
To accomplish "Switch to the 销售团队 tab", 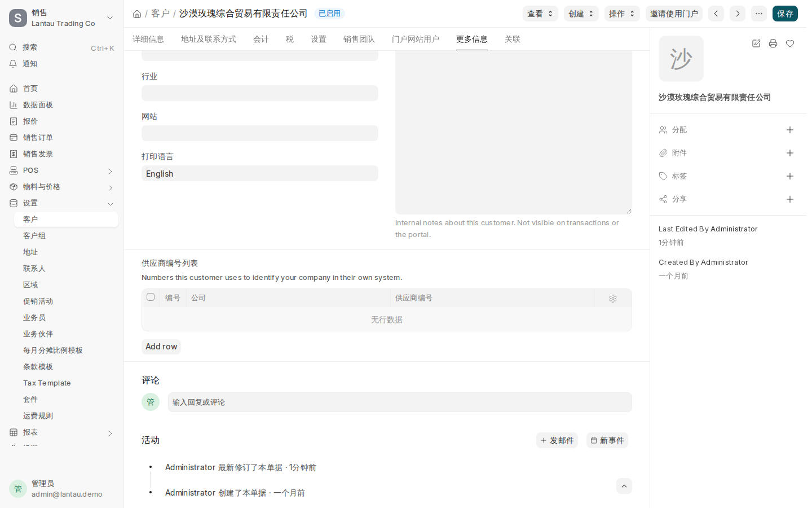I will click(x=359, y=39).
